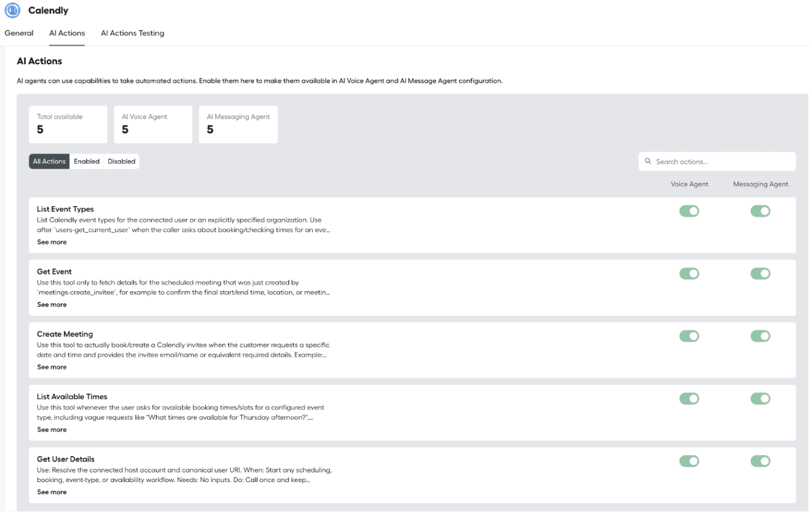The height and width of the screenshot is (517, 812).
Task: Turn off Voice Agent for Get User Details
Action: point(689,461)
